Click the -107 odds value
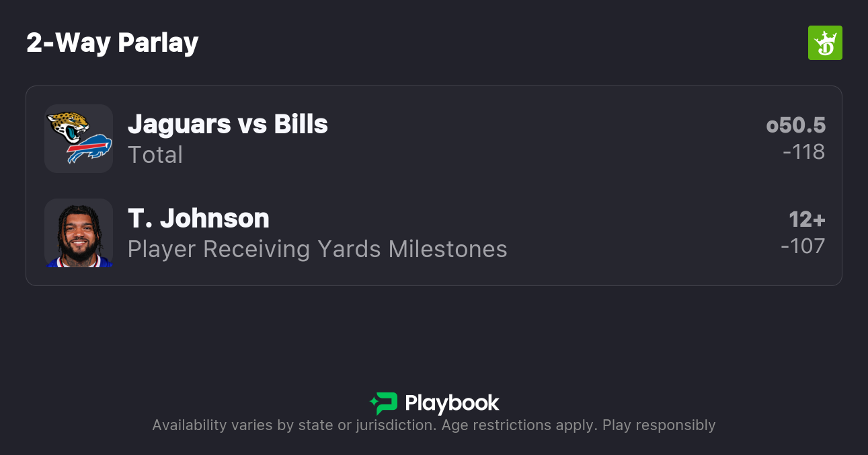 (803, 246)
